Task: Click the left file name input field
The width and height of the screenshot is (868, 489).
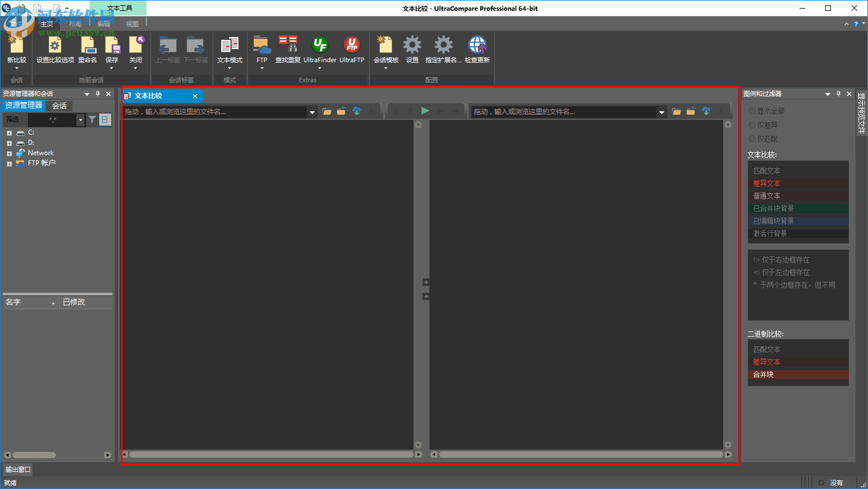Action: (x=216, y=112)
